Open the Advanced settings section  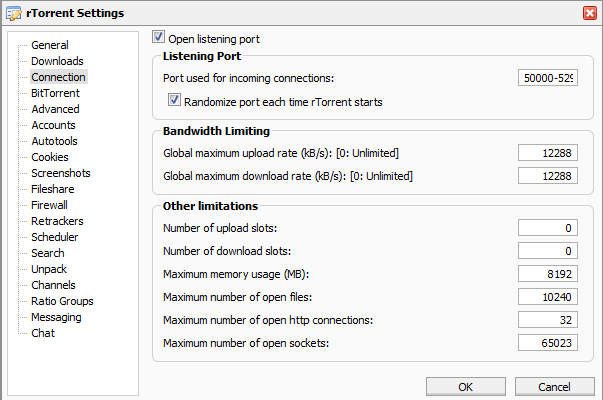click(55, 109)
